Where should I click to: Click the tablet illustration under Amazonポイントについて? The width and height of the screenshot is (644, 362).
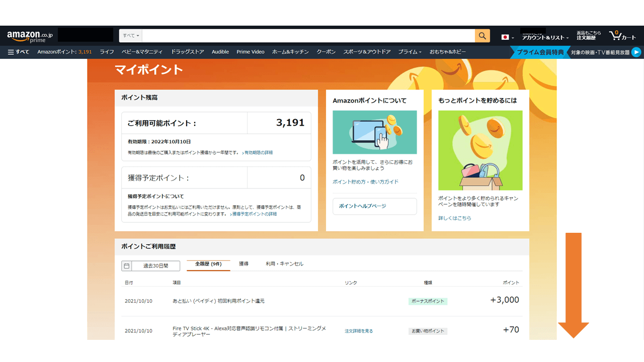pyautogui.click(x=374, y=132)
